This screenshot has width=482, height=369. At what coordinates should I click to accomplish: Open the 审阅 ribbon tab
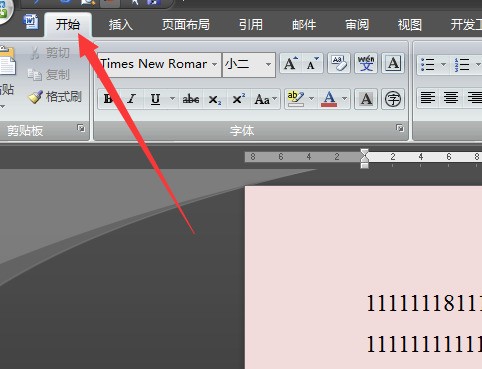click(x=357, y=25)
